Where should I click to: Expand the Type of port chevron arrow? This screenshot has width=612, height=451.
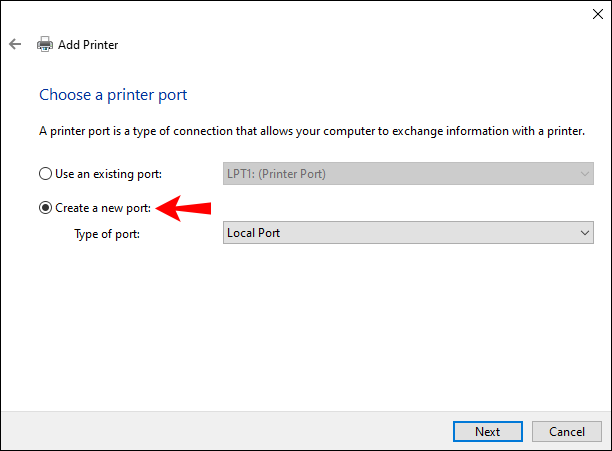(584, 233)
